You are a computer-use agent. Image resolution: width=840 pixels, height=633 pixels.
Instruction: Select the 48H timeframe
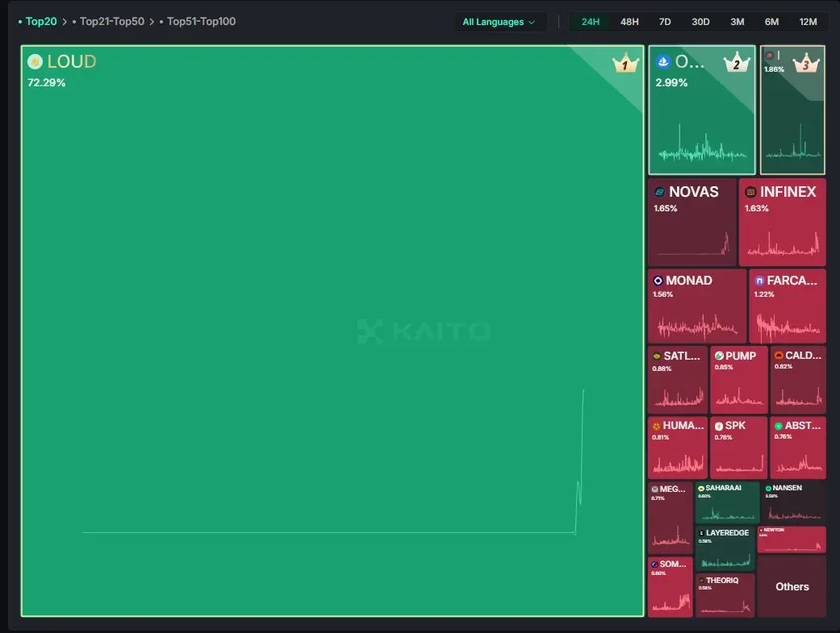[629, 22]
